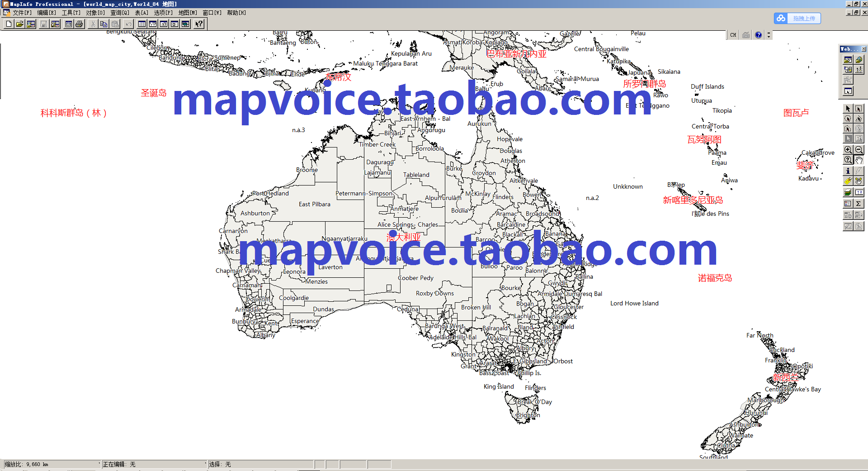Click the 拖拽上传 upload button
Image resolution: width=868 pixels, height=471 pixels.
click(797, 19)
